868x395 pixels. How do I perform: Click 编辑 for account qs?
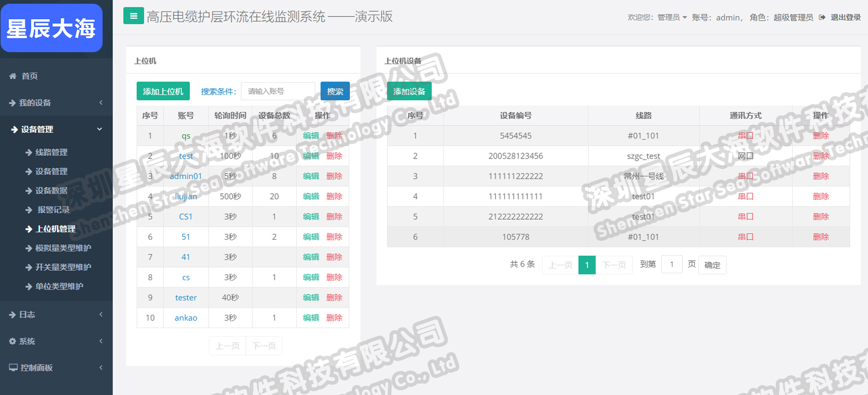[x=311, y=136]
